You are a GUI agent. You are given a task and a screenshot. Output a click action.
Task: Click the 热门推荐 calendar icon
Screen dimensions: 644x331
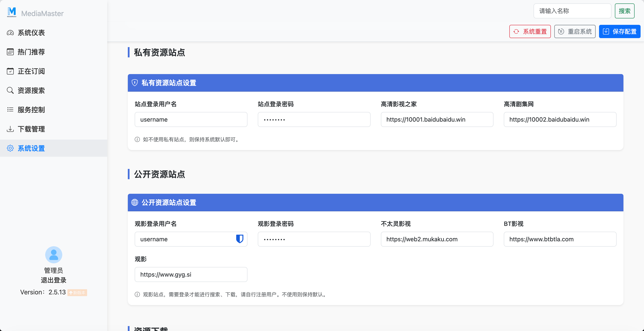(10, 52)
